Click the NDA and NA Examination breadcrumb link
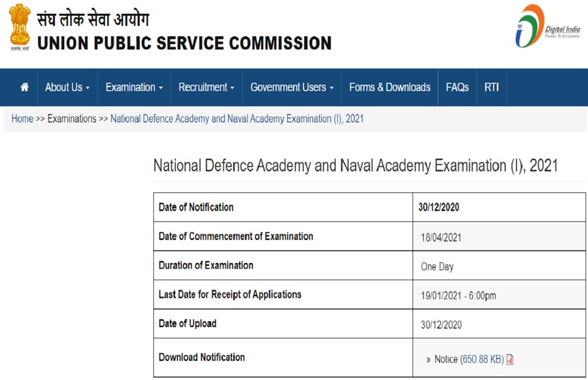 pos(237,119)
